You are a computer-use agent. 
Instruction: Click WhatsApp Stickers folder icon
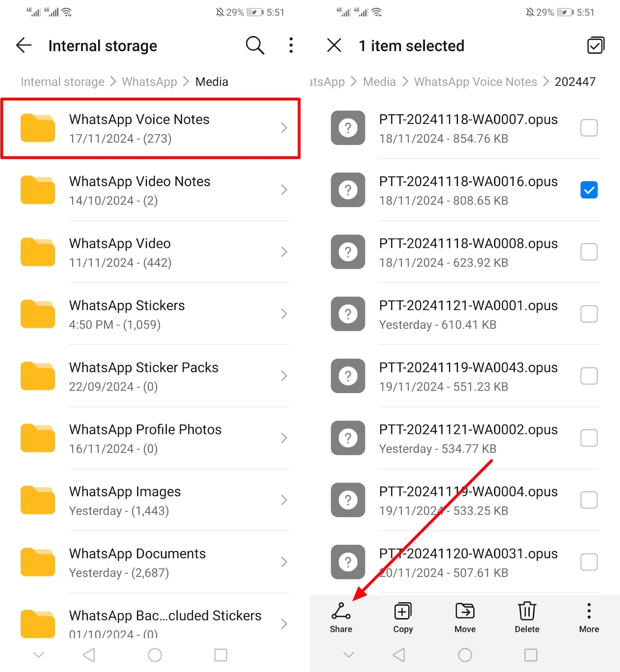[x=38, y=314]
